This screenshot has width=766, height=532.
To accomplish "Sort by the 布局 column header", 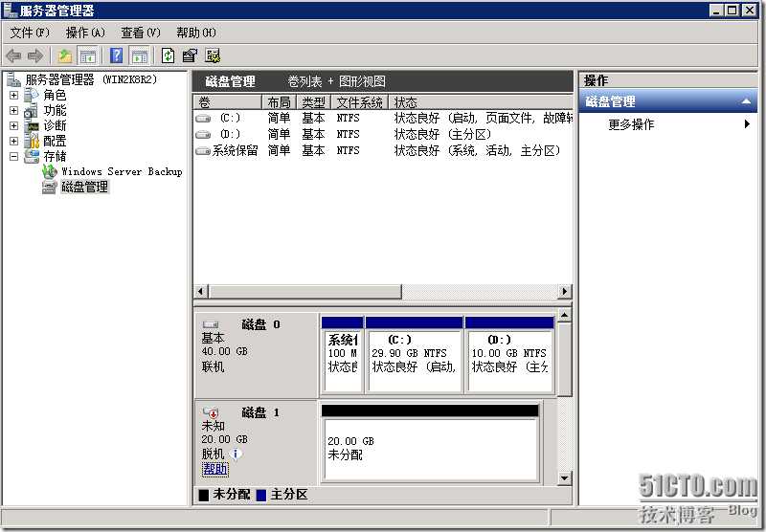I will (x=279, y=102).
